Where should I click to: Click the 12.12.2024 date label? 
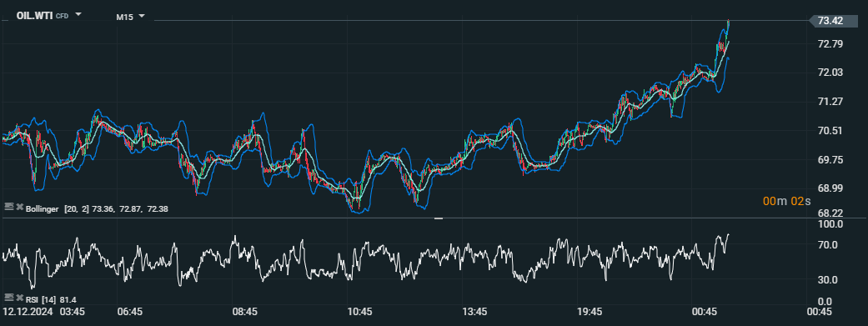(28, 312)
